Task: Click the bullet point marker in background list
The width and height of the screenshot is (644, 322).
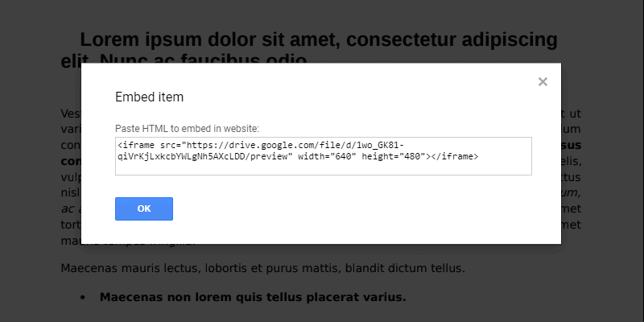Action: pos(83,297)
